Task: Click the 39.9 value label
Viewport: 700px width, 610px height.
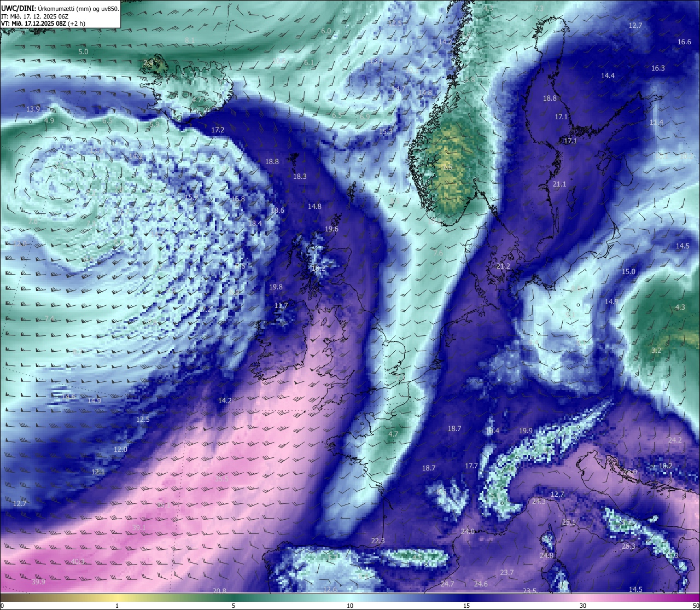Action: 38,582
